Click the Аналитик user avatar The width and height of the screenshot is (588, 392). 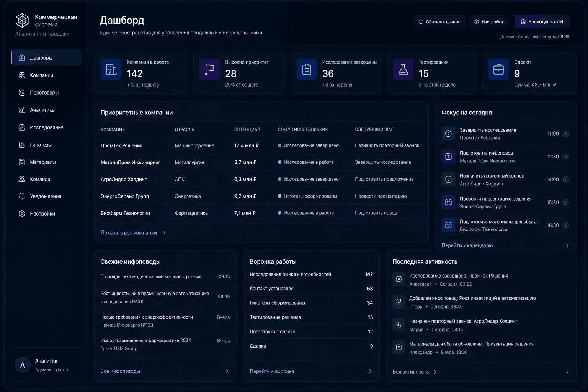point(23,365)
